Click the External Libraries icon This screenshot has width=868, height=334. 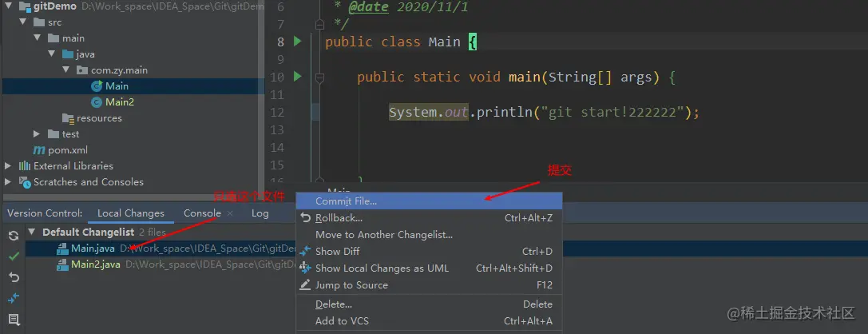pos(25,166)
